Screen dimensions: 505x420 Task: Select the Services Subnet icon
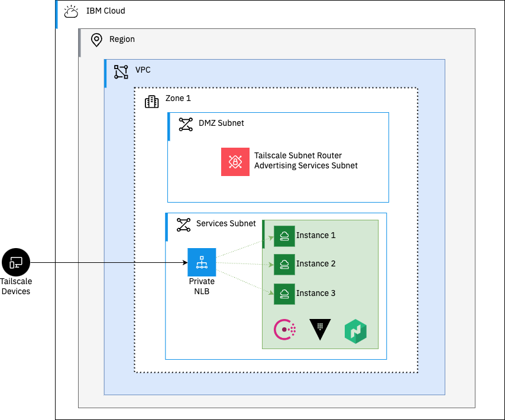click(183, 224)
